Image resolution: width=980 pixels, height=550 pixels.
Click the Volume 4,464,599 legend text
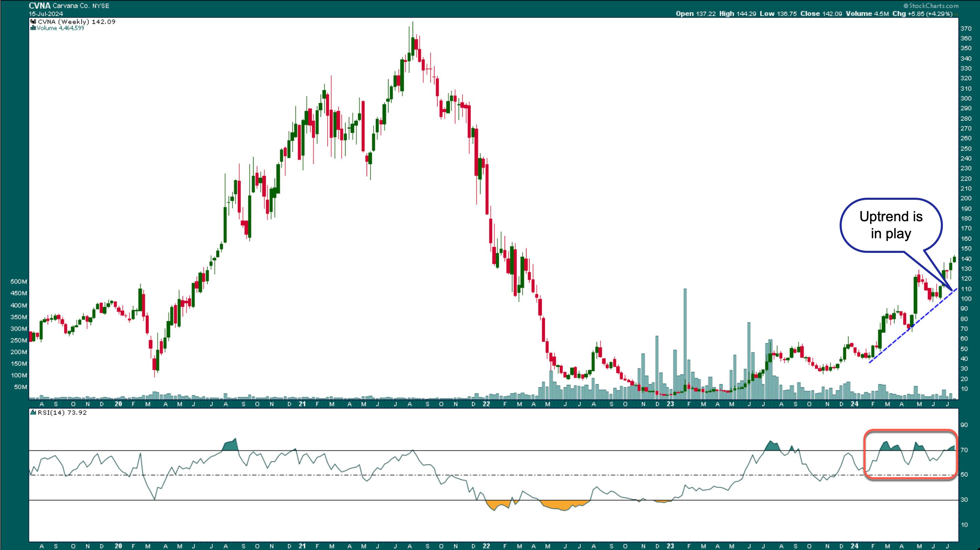(60, 28)
